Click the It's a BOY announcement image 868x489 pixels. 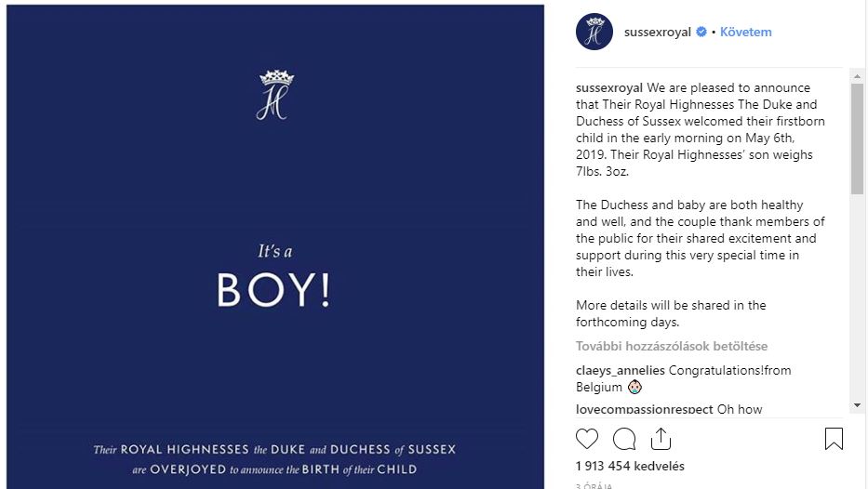point(275,246)
